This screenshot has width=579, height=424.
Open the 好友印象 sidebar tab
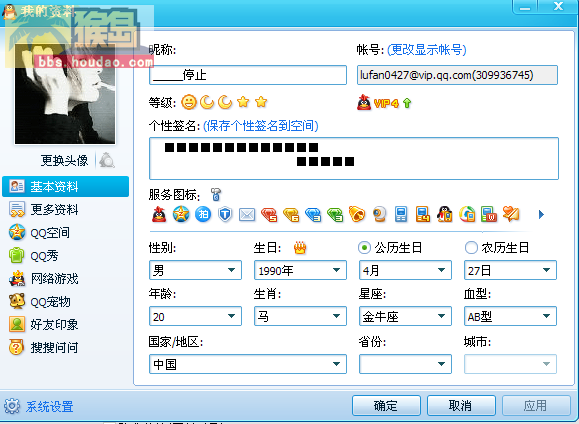pos(65,324)
